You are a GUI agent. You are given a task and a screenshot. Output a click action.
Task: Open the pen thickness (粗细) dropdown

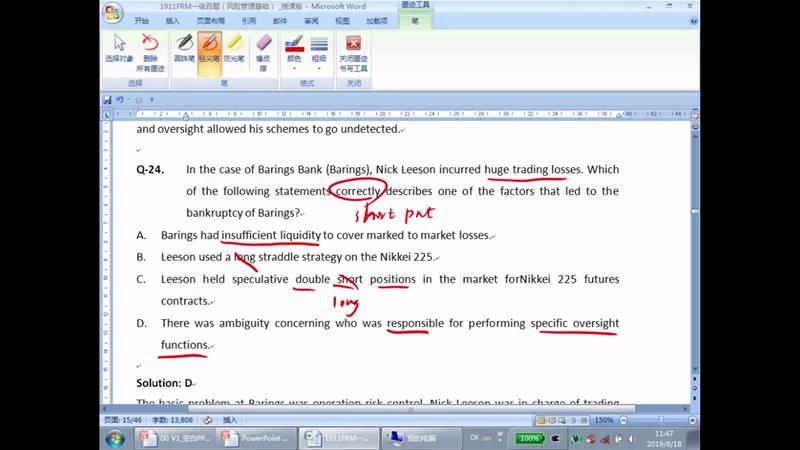coord(319,51)
